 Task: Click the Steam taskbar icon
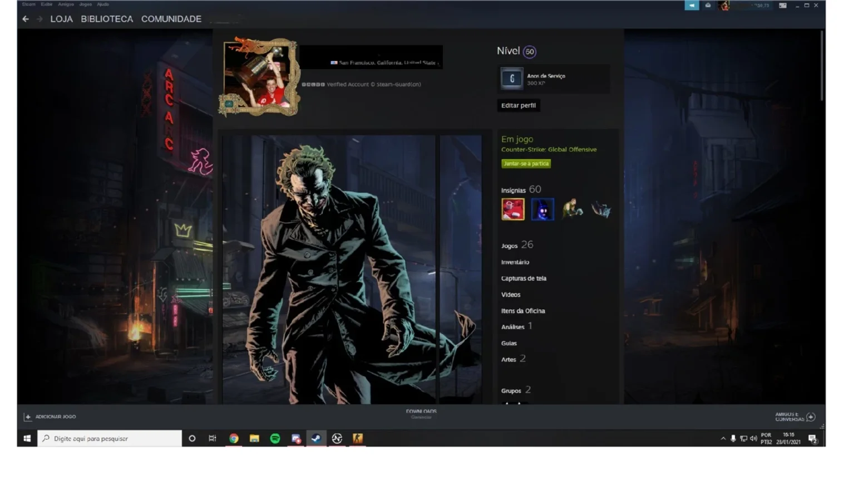[x=316, y=438]
